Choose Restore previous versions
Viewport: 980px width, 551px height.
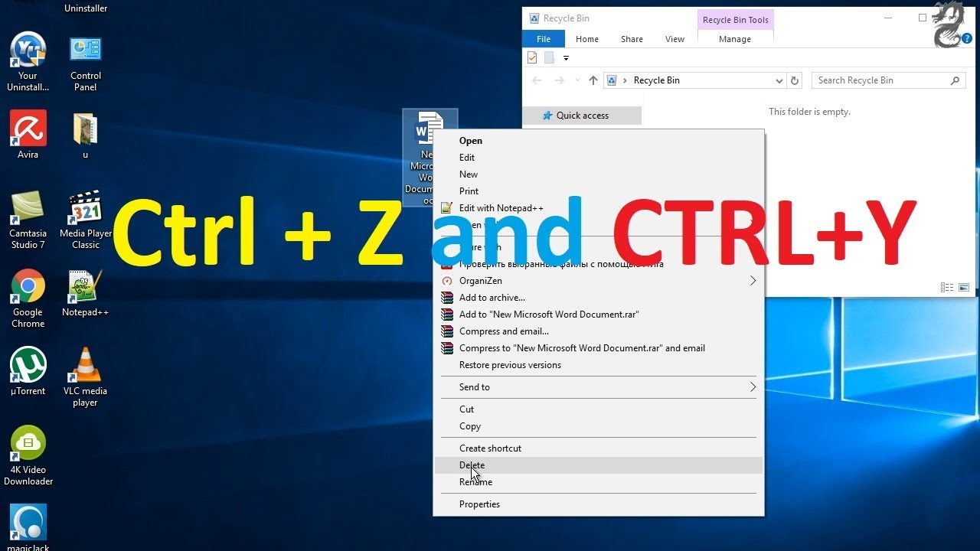[599, 365]
